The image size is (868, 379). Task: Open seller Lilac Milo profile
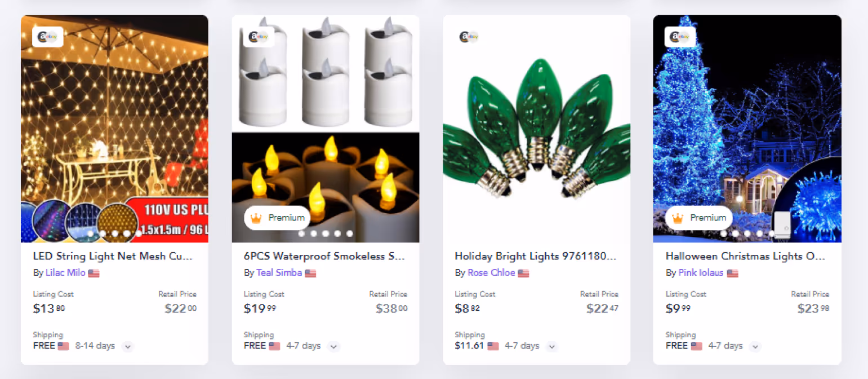tap(65, 273)
